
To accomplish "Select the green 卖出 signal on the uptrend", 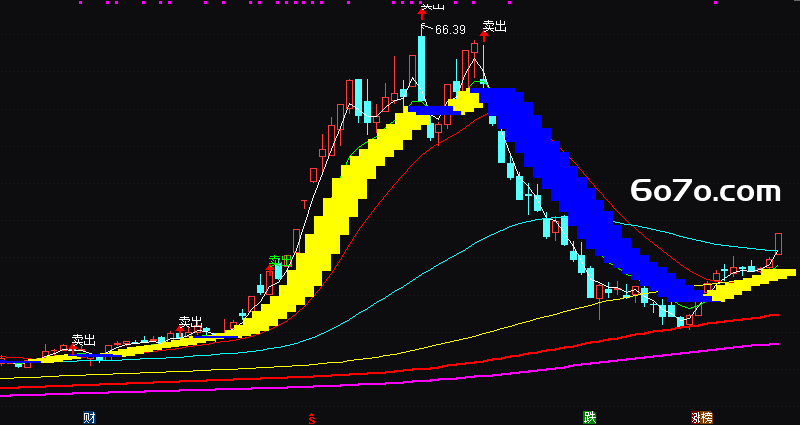I will point(280,261).
